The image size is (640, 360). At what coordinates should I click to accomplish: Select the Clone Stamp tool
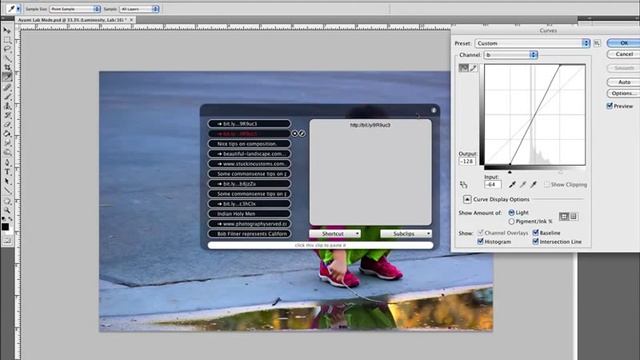7,106
